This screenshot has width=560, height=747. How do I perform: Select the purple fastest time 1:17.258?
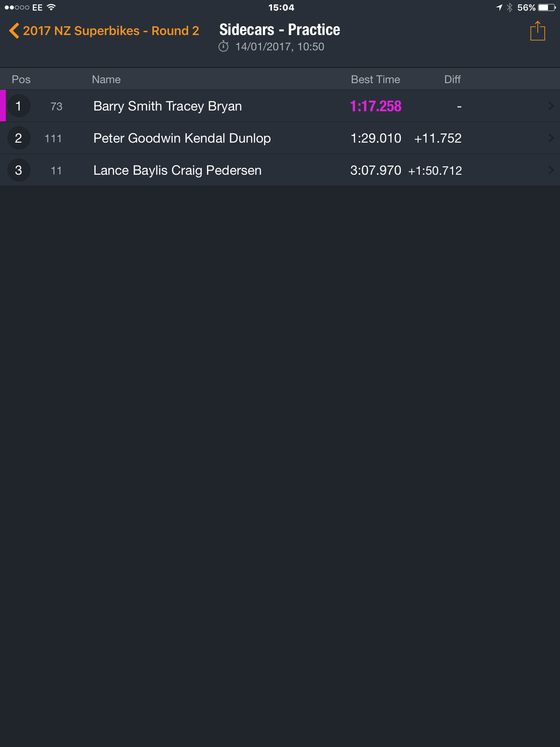(376, 106)
